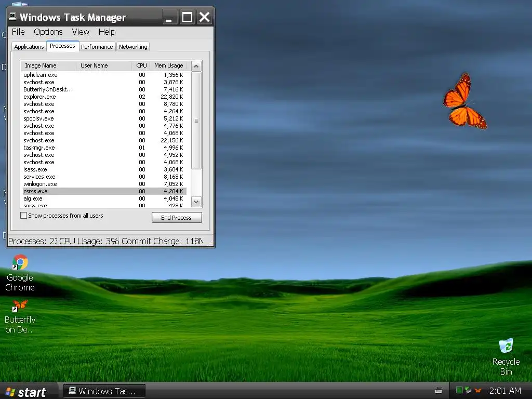532x399 pixels.
Task: Click the process list scroll up arrow
Action: 196,66
